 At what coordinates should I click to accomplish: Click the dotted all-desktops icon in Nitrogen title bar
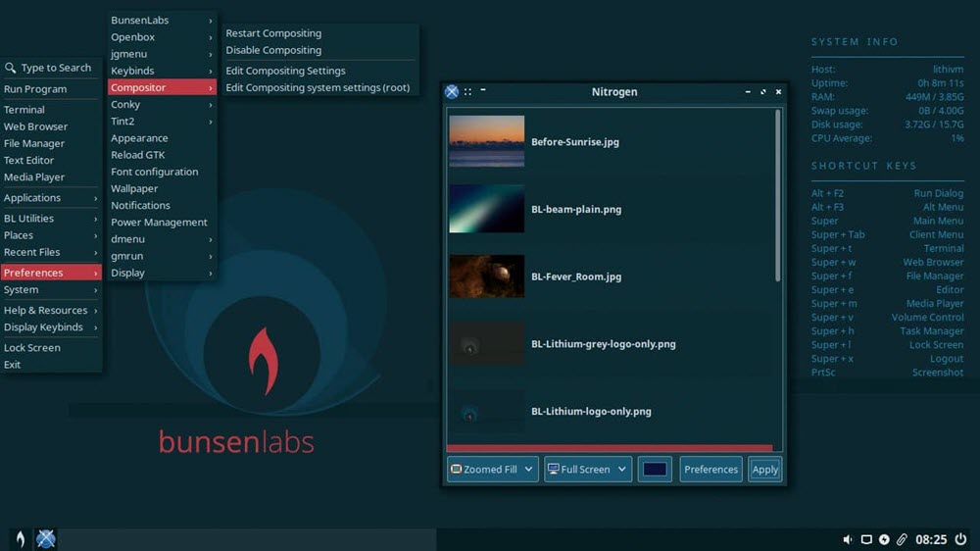tap(468, 91)
